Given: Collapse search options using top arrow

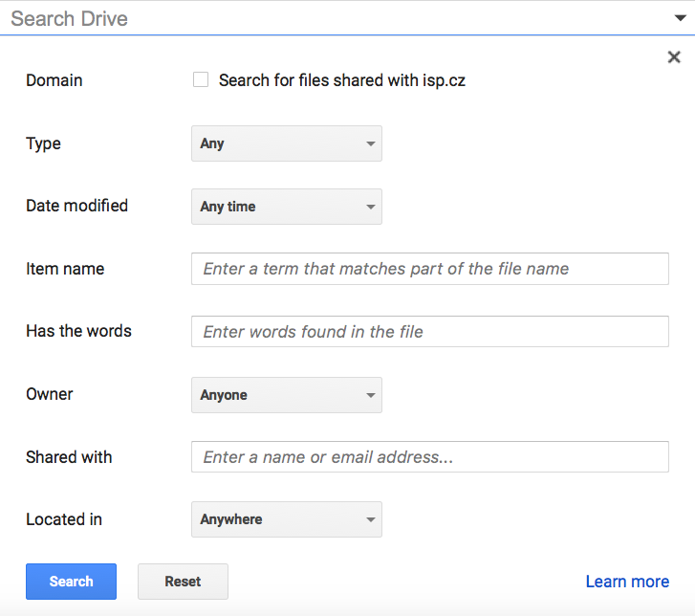Looking at the screenshot, I should point(680,18).
